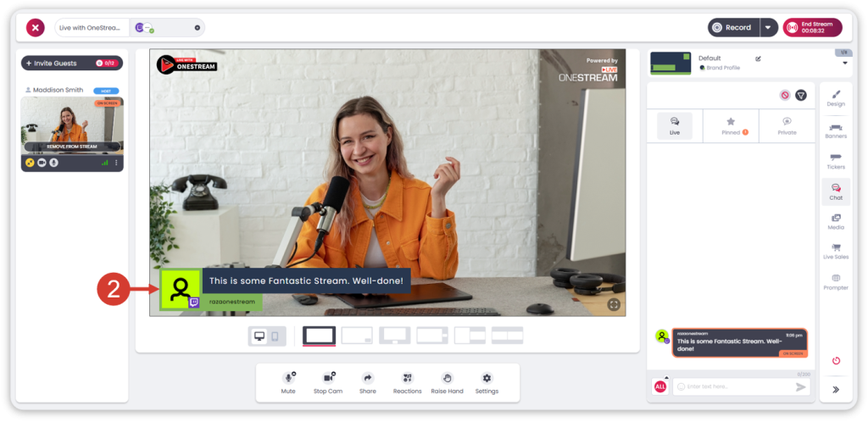Start recording with the Record button

coord(733,28)
